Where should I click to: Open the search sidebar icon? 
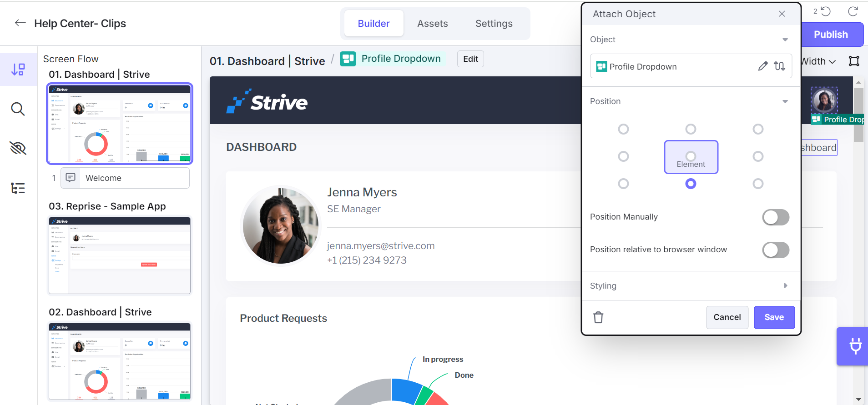(x=18, y=109)
